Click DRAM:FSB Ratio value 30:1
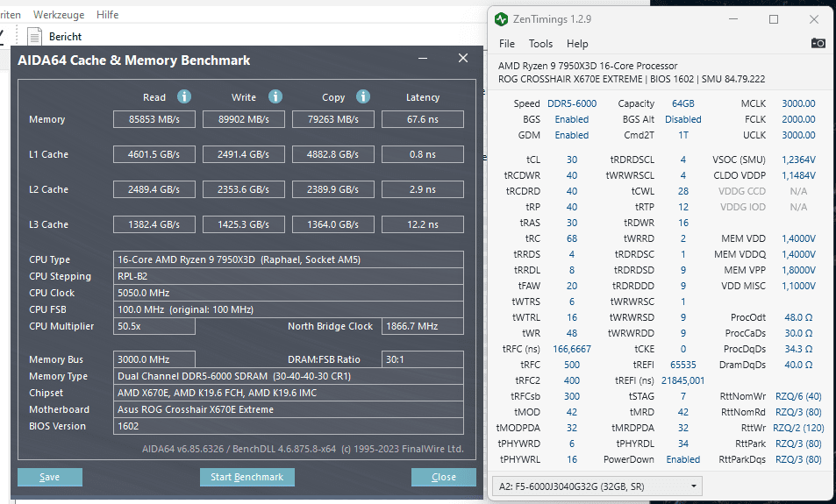 click(x=423, y=359)
